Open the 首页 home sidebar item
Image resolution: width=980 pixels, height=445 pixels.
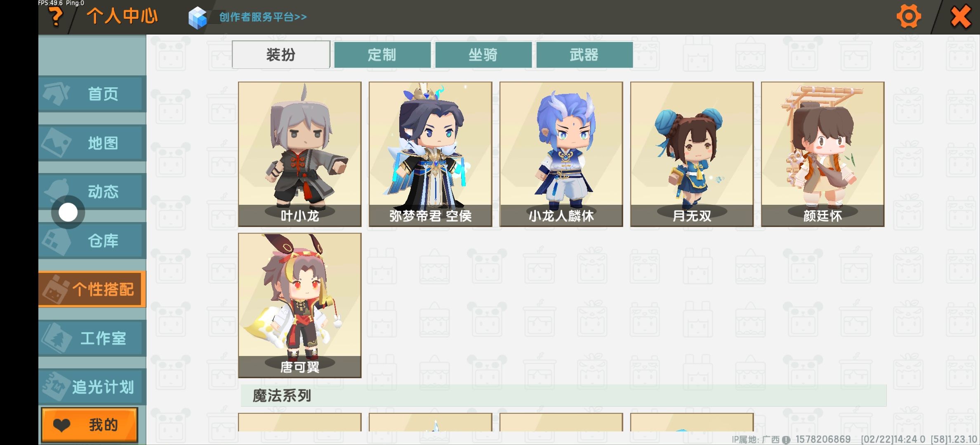92,94
